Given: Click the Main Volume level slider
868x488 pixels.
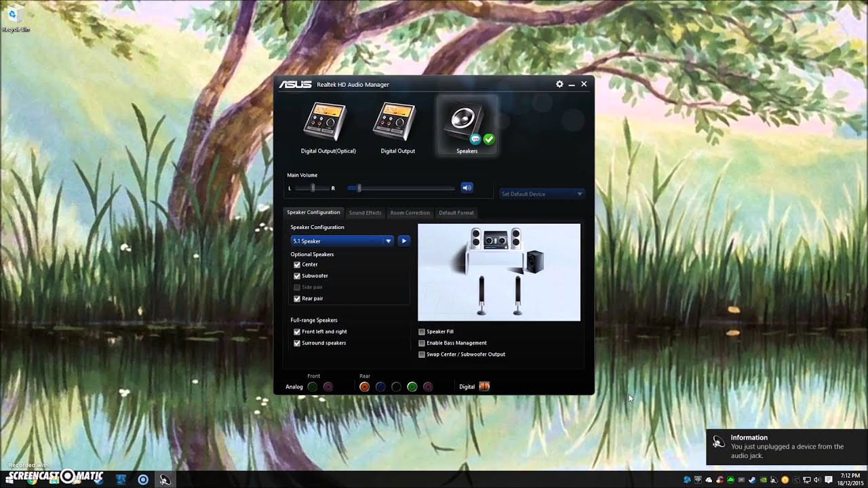Looking at the screenshot, I should [401, 188].
